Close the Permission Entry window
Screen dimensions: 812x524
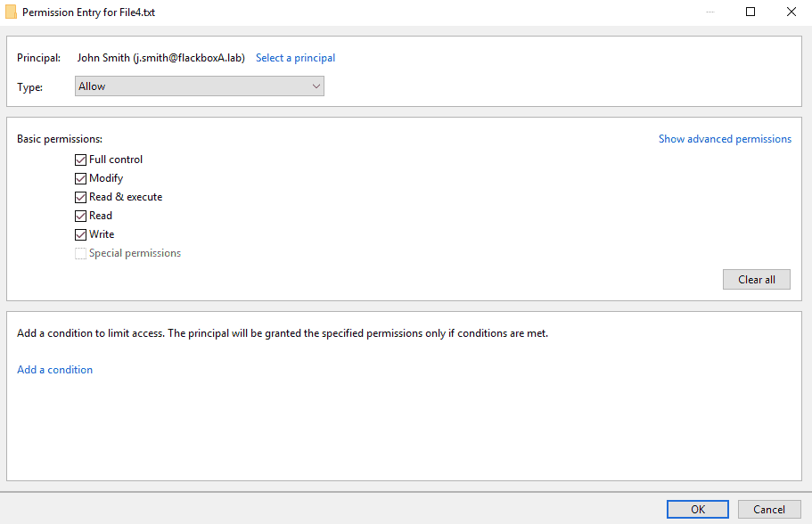(791, 12)
